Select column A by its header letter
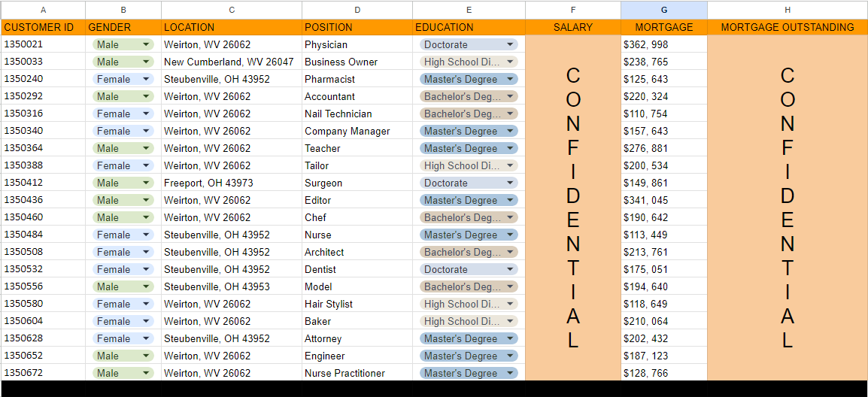The width and height of the screenshot is (868, 397). [x=43, y=10]
